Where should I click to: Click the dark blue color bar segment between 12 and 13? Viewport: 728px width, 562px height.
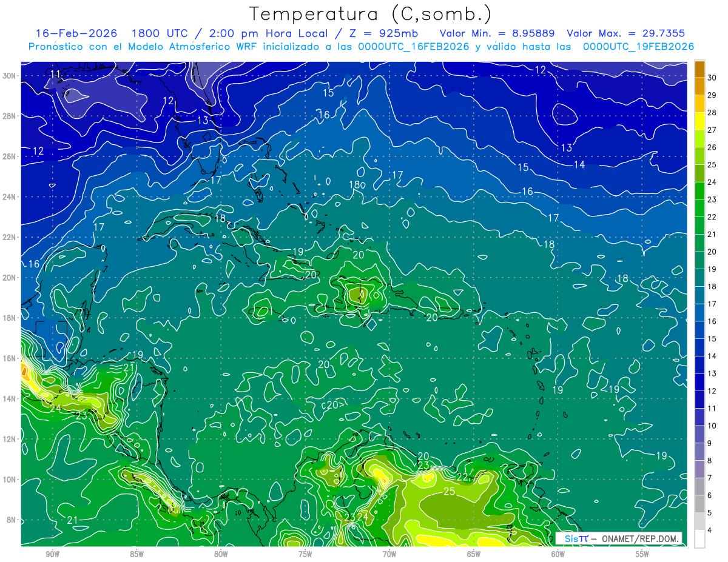click(699, 382)
